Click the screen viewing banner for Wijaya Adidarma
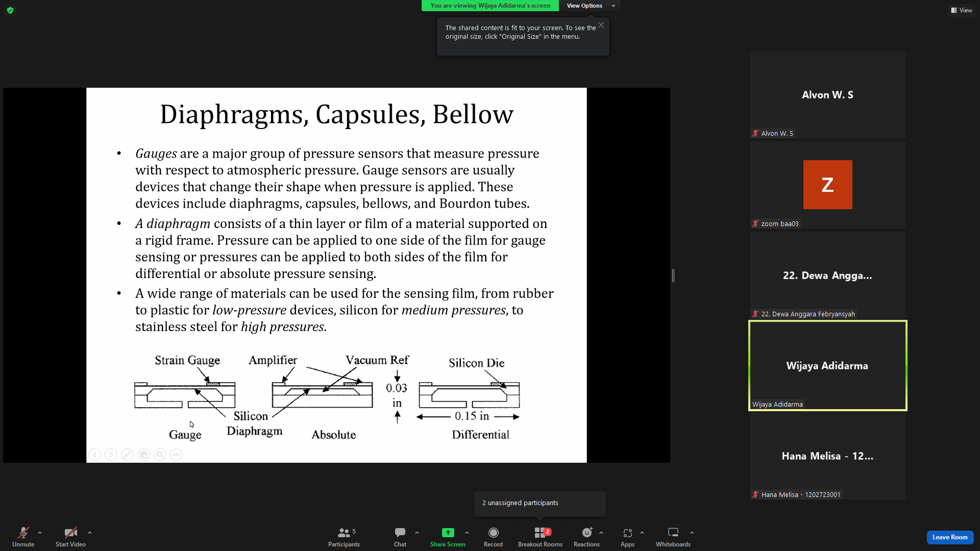Viewport: 980px width, 551px height. pos(490,6)
